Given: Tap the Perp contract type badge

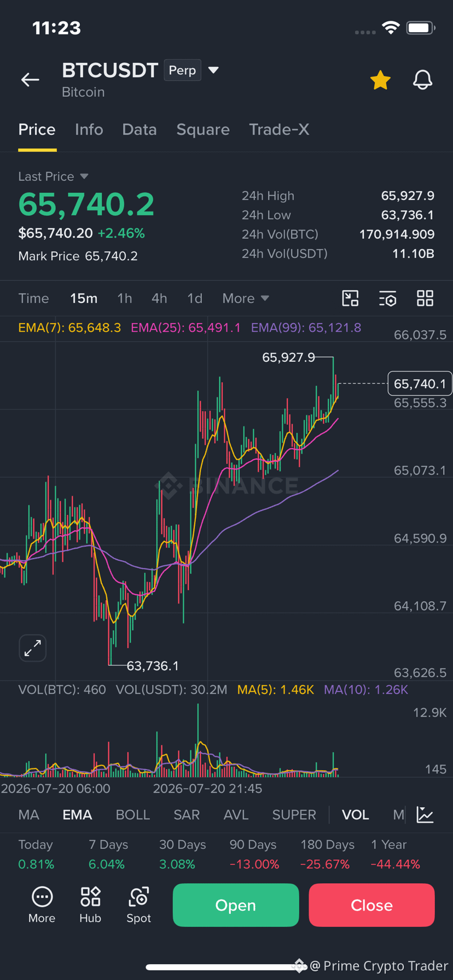Looking at the screenshot, I should click(182, 71).
